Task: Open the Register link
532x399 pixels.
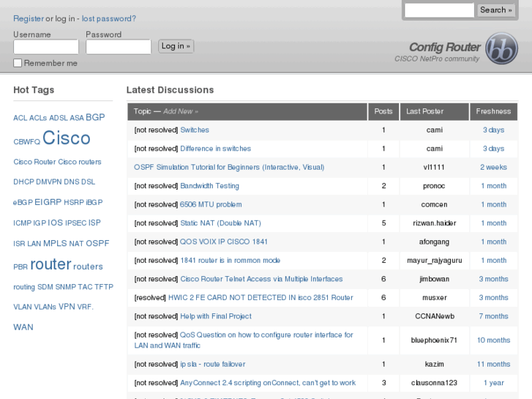Action: tap(29, 19)
